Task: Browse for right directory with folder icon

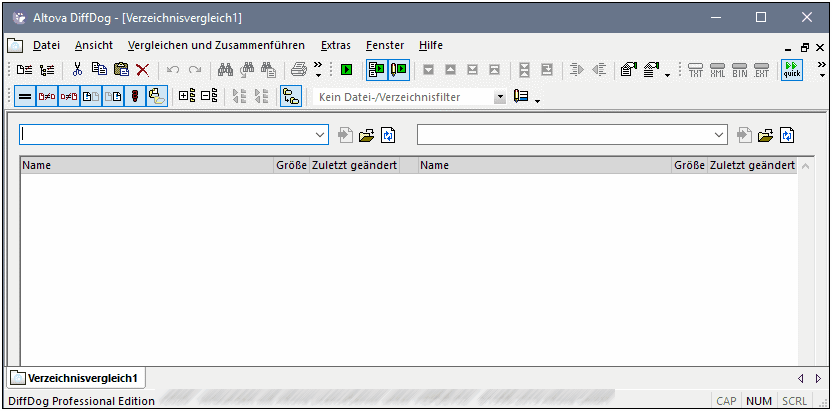Action: tap(765, 135)
